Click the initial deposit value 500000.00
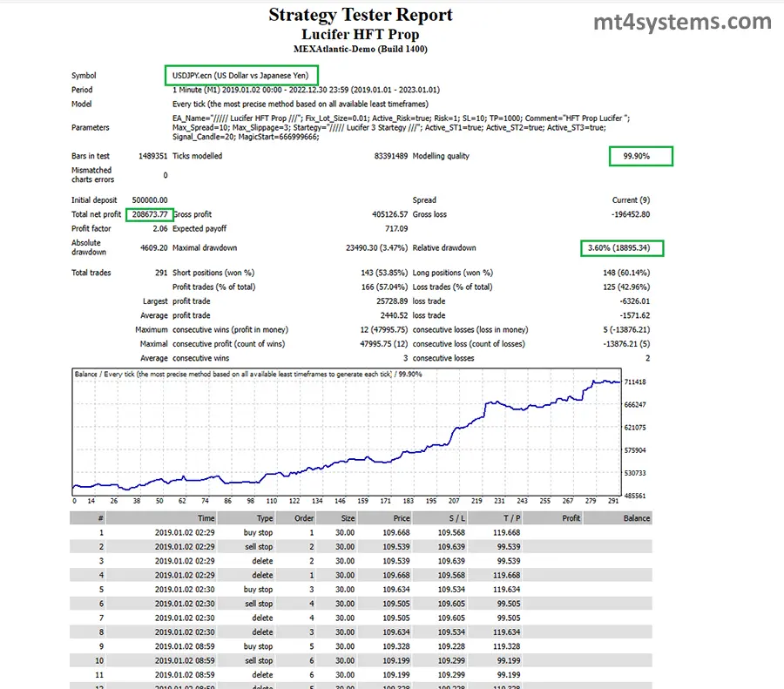The width and height of the screenshot is (784, 689). pyautogui.click(x=150, y=199)
